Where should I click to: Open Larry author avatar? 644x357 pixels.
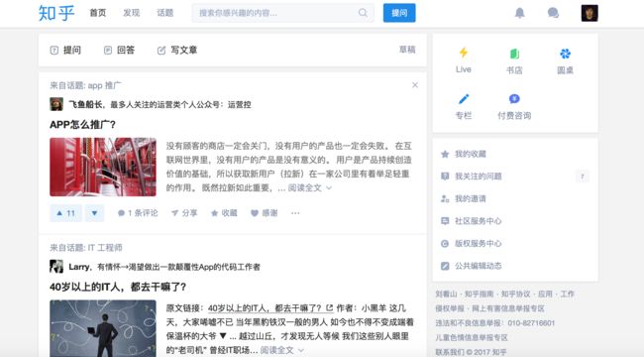pyautogui.click(x=56, y=267)
